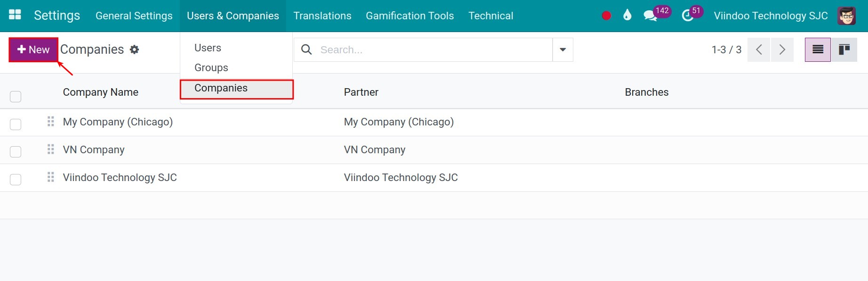
Task: Create a new company with New button
Action: [x=33, y=50]
